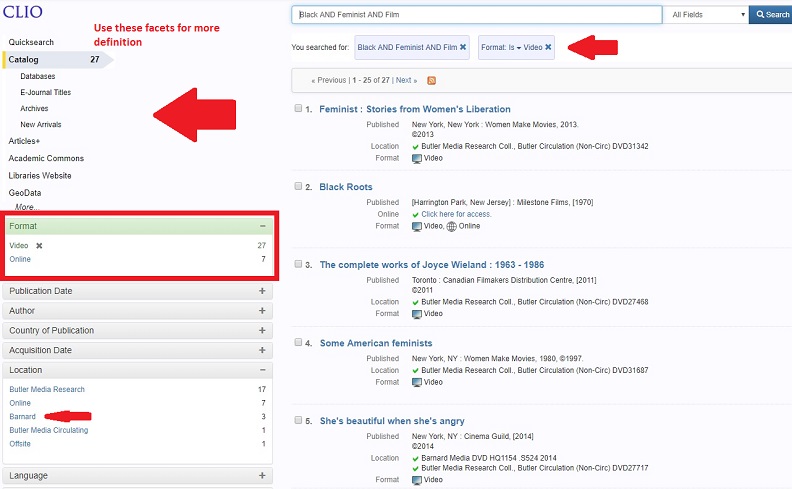Expand the Language facet
792x489 pixels.
262,475
